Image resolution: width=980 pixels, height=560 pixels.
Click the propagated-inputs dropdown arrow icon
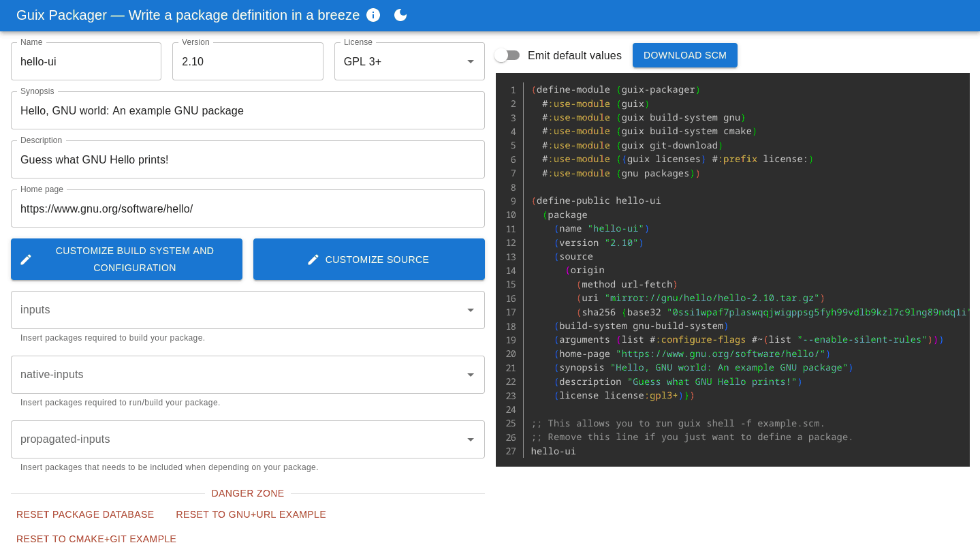click(x=470, y=439)
